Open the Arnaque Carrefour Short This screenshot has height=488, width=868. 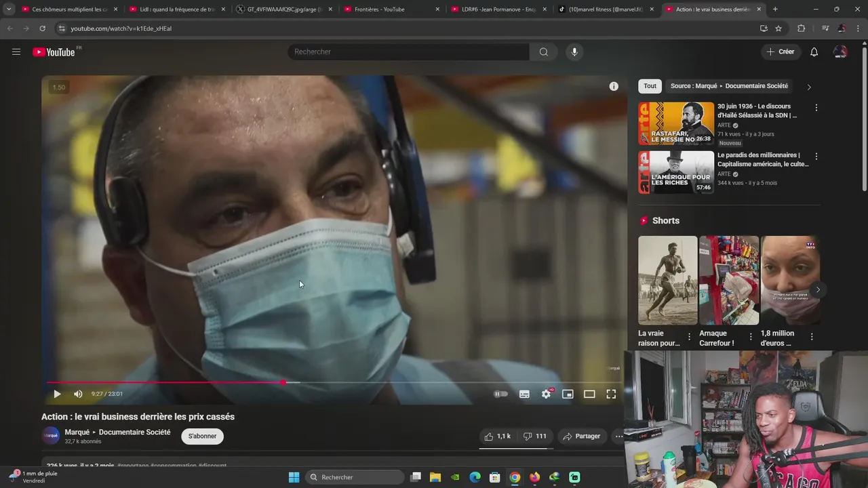[x=729, y=281]
